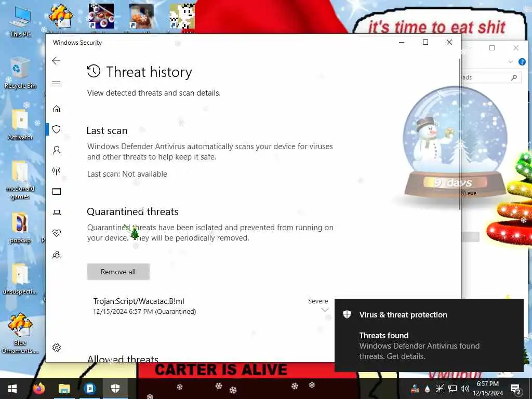Click the Windows Security vertical scrollbar

tap(460, 134)
